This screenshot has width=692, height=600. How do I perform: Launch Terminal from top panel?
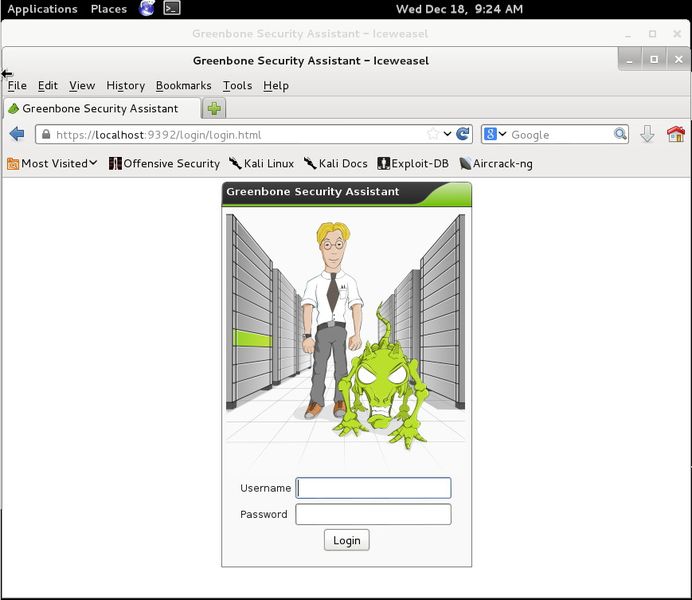(172, 8)
